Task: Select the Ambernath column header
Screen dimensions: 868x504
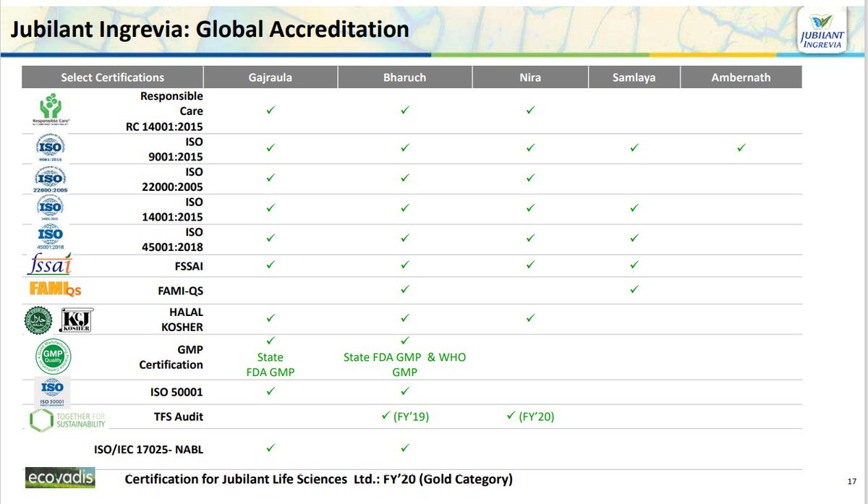Action: coord(741,77)
